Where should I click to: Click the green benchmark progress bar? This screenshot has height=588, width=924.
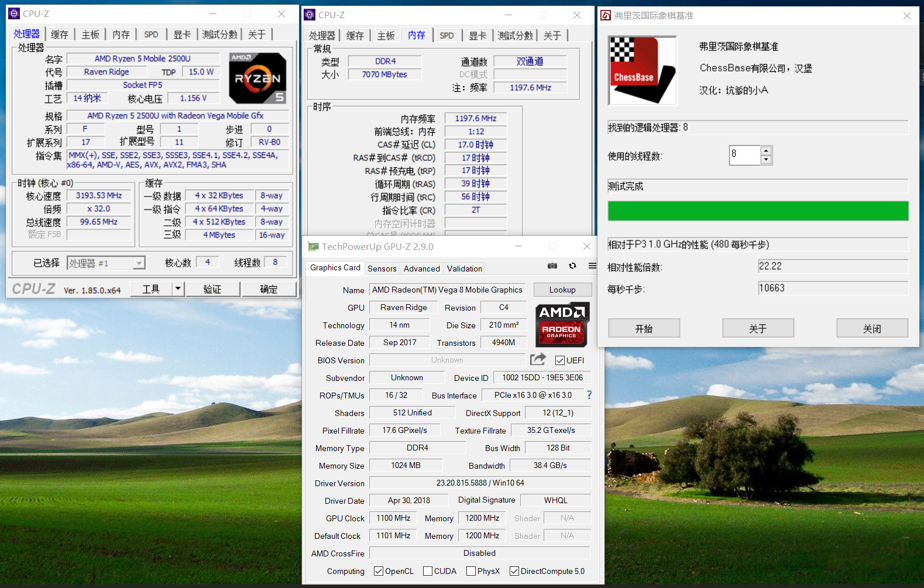[758, 211]
